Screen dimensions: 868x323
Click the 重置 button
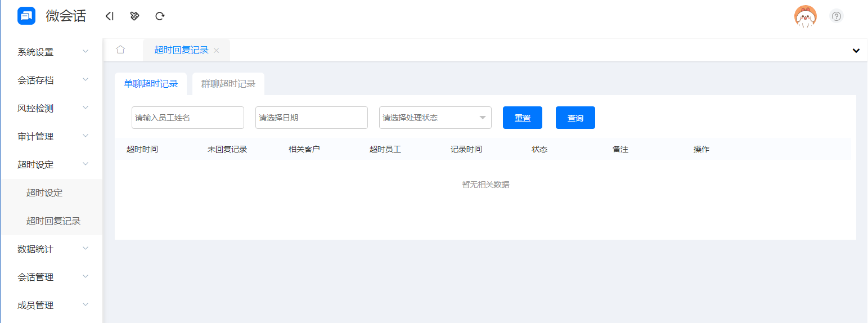[x=522, y=118]
